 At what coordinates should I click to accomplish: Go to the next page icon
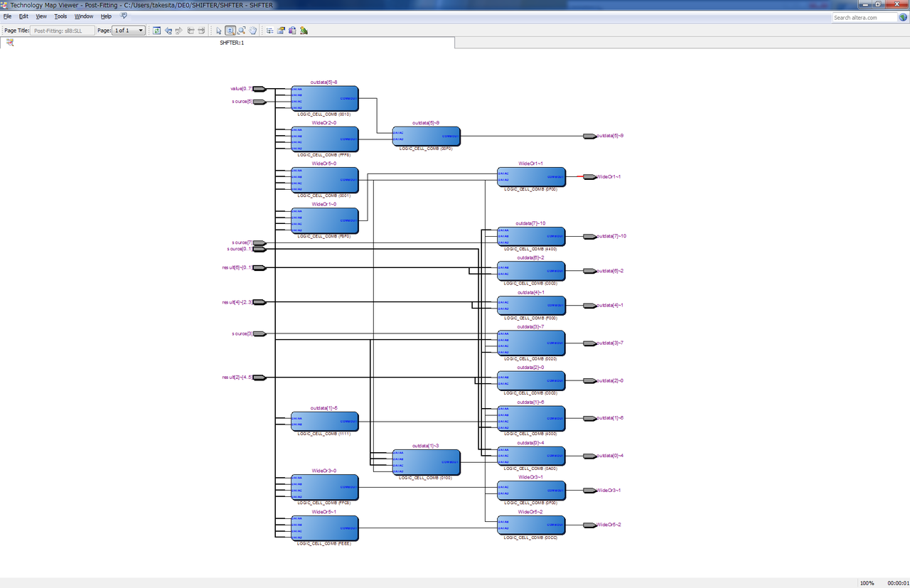coord(201,31)
